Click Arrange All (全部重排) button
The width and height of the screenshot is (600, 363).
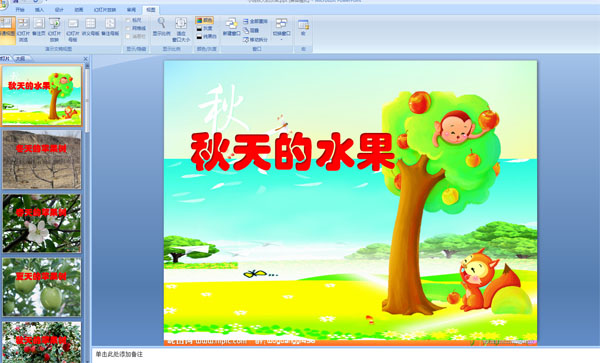click(256, 21)
